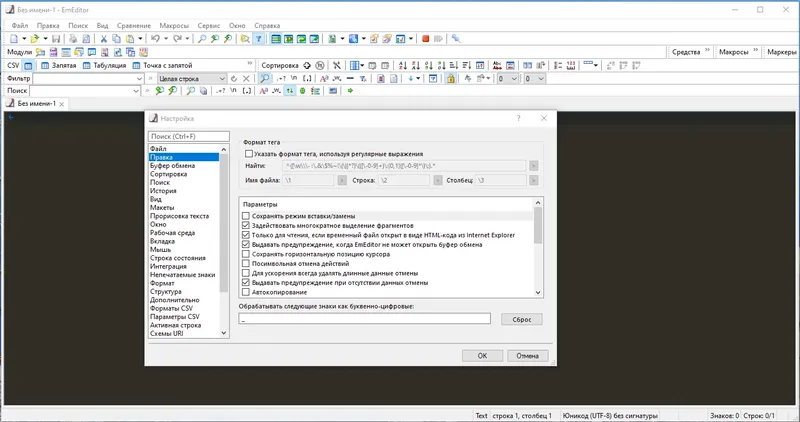The image size is (800, 422).
Task: Open the Поиск text dropdown
Action: pyautogui.click(x=136, y=91)
